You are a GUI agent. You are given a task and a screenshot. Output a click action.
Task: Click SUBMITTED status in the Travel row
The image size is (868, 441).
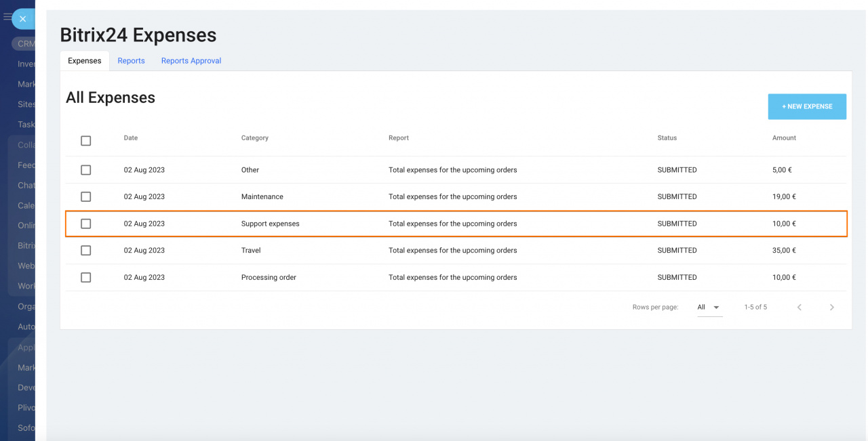click(677, 251)
